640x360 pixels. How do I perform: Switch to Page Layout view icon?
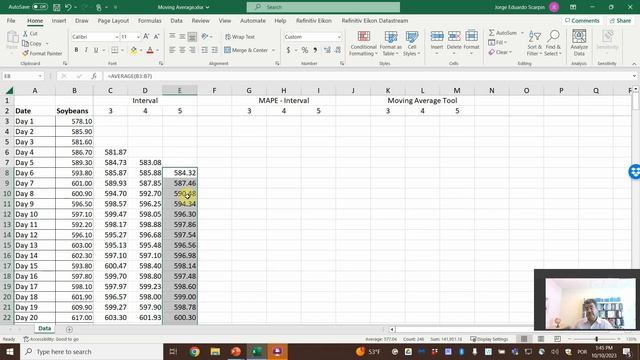tap(541, 339)
